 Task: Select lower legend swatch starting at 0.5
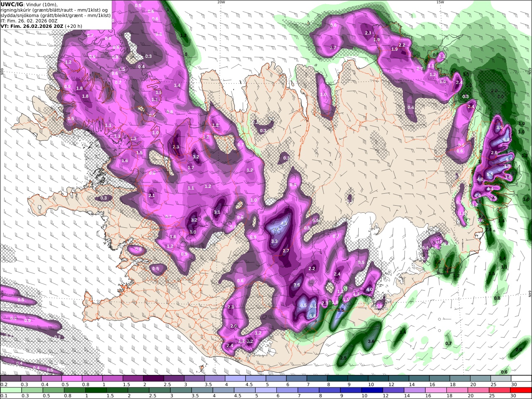53,390
